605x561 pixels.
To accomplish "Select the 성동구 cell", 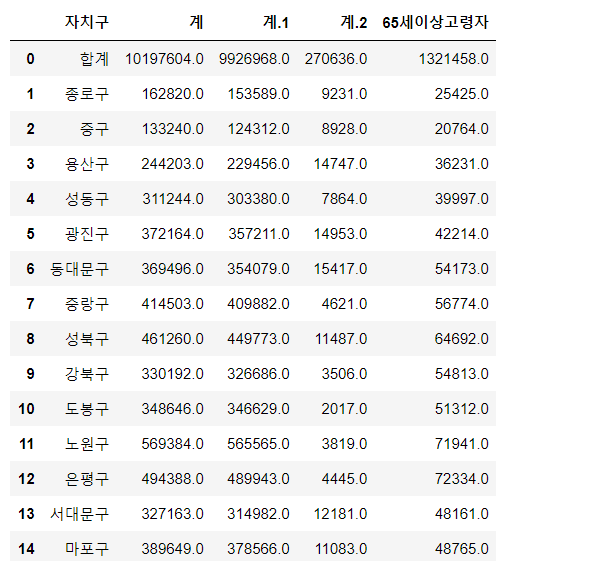I will (87, 199).
